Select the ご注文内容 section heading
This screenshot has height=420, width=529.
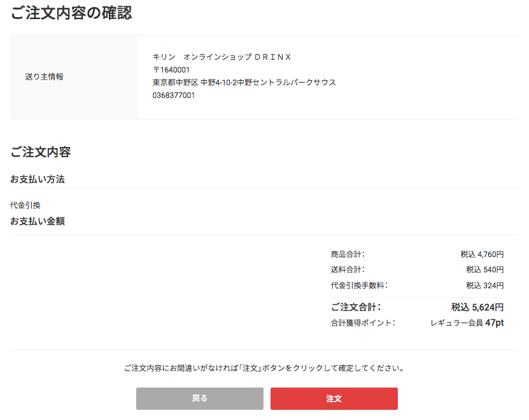(x=41, y=152)
